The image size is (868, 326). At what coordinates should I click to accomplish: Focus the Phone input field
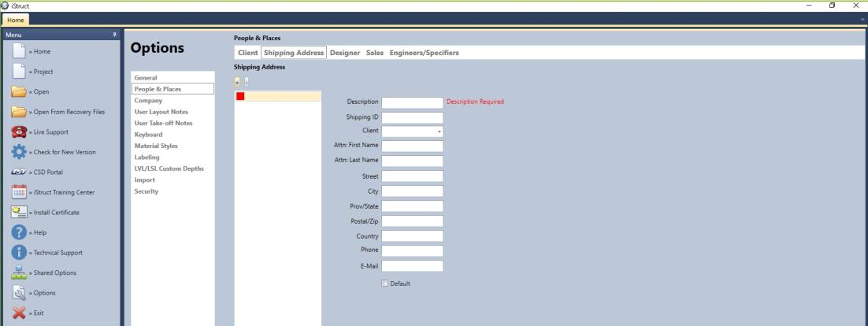coord(413,250)
